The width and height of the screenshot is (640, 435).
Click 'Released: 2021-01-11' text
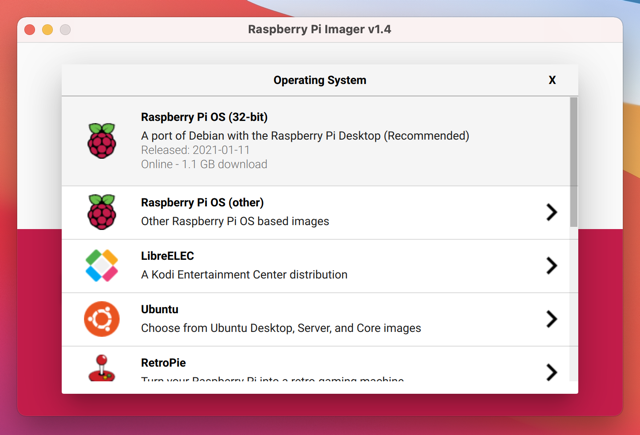click(195, 150)
